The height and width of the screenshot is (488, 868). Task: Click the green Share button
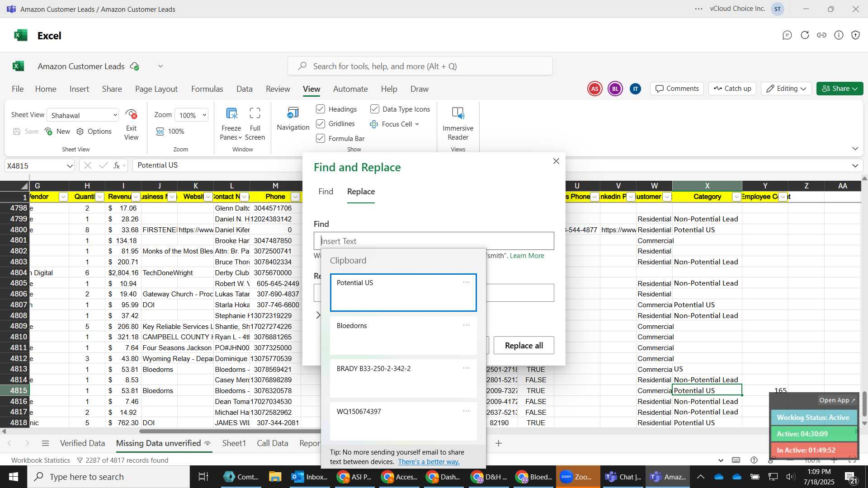840,89
